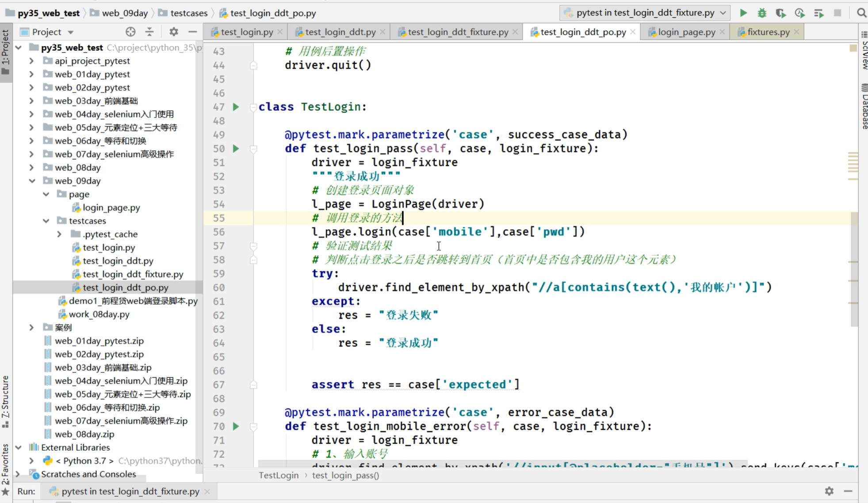This screenshot has width=868, height=503.
Task: Switch to the login_page.py tab
Action: click(686, 32)
